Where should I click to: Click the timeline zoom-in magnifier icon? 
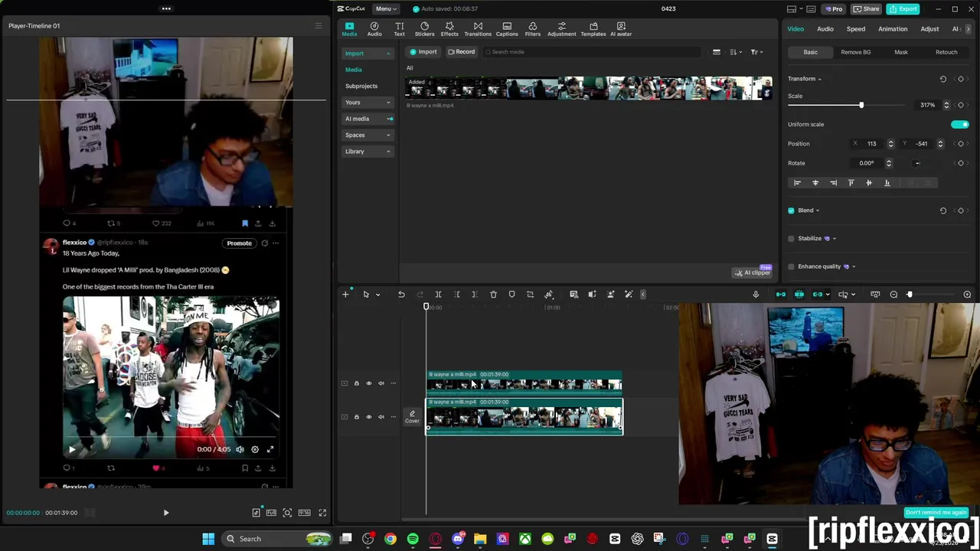pos(967,295)
